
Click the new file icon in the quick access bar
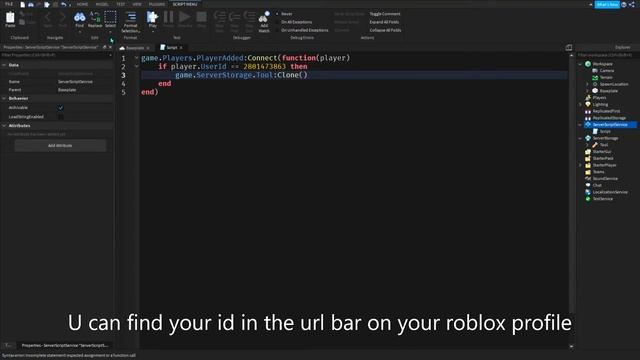tap(22, 4)
